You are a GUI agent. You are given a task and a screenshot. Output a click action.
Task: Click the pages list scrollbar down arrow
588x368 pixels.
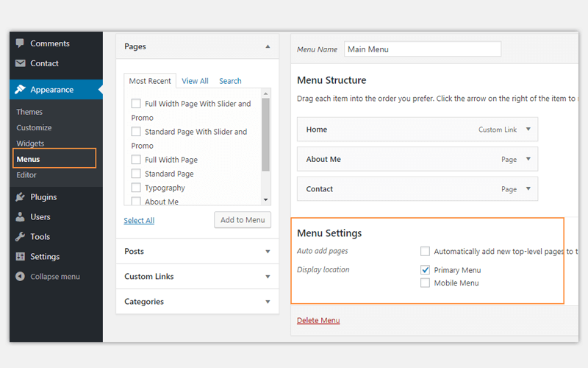click(266, 200)
